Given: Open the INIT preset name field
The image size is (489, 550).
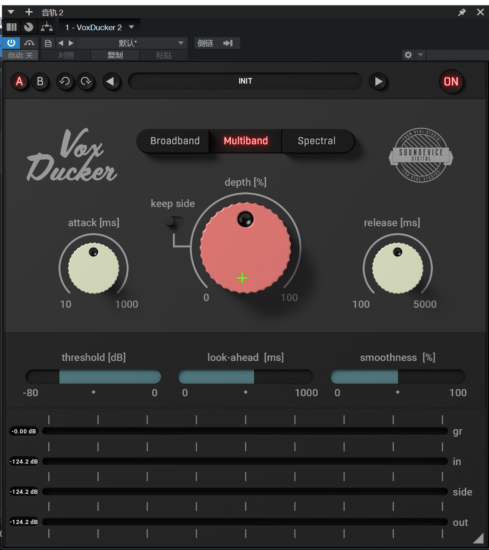Looking at the screenshot, I should [x=245, y=81].
